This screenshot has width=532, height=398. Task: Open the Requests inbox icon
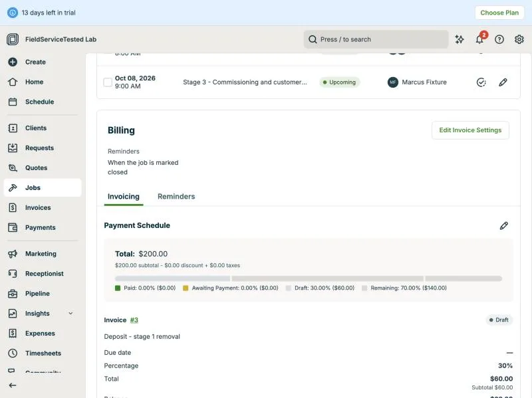tap(13, 148)
